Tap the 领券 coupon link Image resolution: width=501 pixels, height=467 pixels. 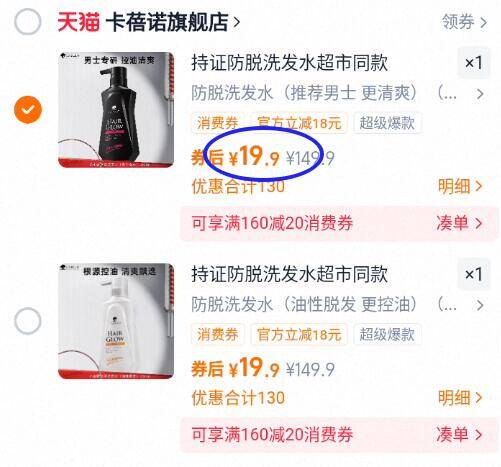point(464,22)
